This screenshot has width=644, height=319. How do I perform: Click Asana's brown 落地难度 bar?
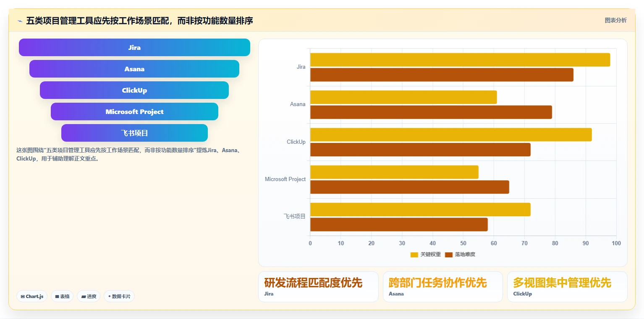tap(431, 112)
